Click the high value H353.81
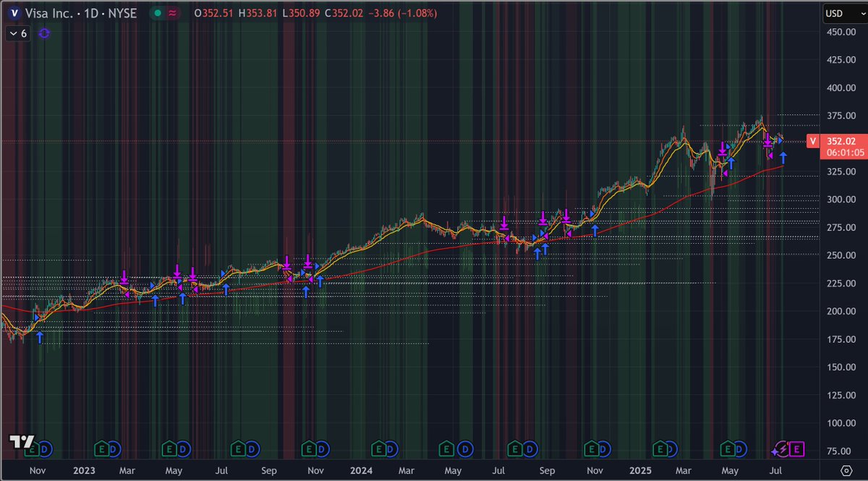The image size is (868, 481). pyautogui.click(x=258, y=14)
